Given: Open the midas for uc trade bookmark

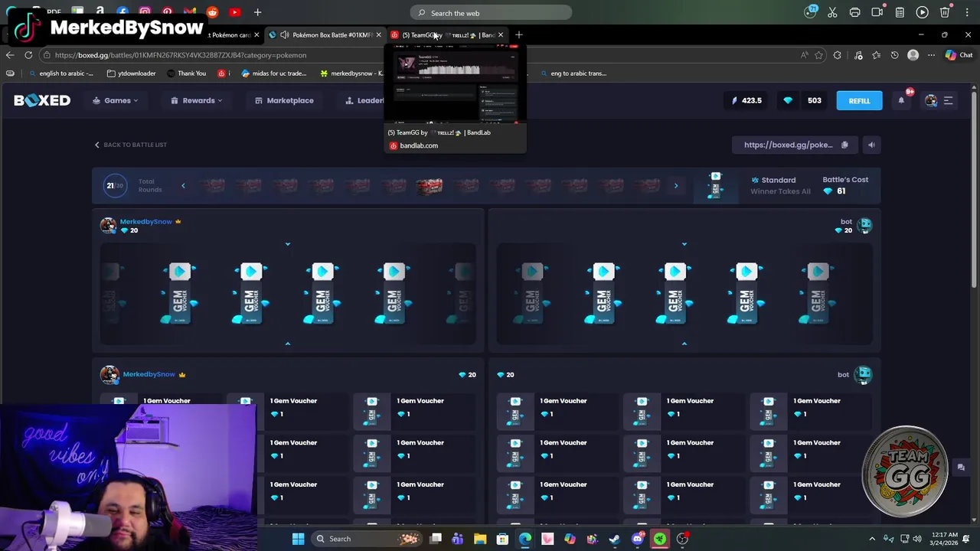Looking at the screenshot, I should pyautogui.click(x=273, y=73).
